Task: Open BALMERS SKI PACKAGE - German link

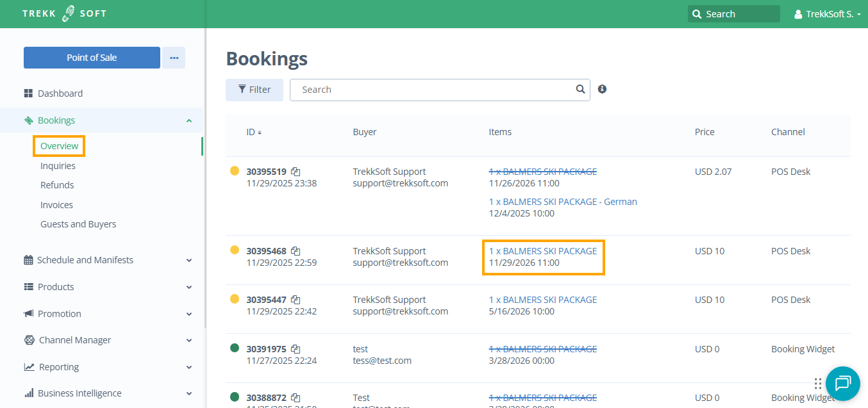Action: click(x=563, y=202)
